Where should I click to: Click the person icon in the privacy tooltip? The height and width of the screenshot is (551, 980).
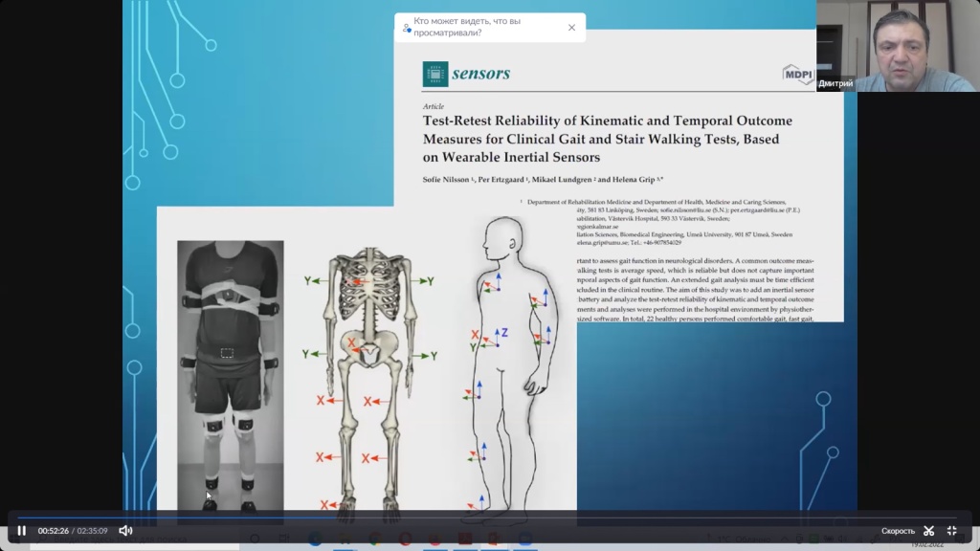coord(407,28)
